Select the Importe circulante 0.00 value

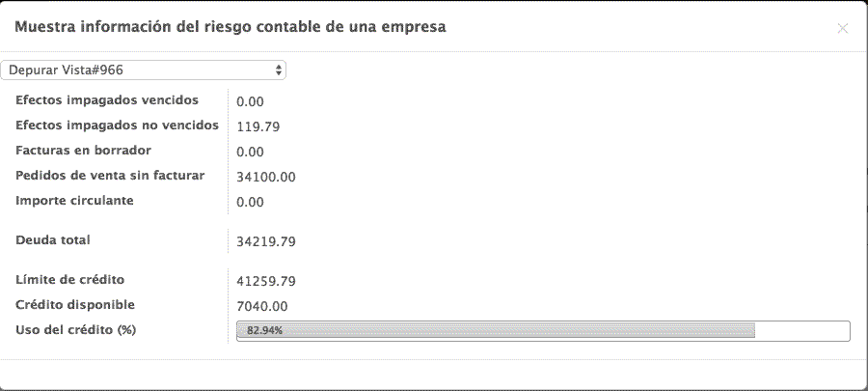click(x=250, y=202)
